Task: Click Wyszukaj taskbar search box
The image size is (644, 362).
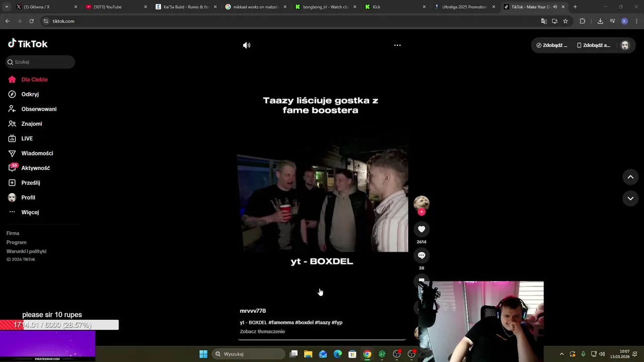Action: pos(249,354)
